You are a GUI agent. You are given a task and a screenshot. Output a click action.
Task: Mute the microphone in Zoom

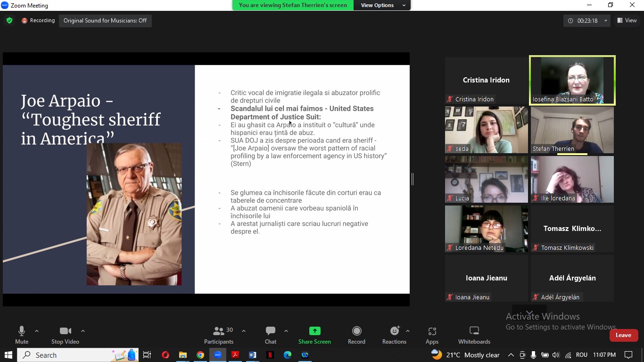click(22, 335)
